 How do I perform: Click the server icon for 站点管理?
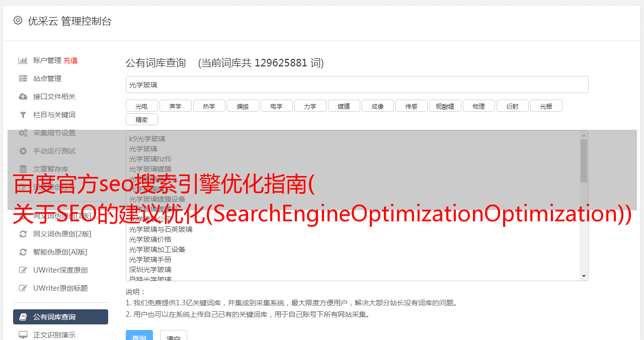click(x=23, y=78)
